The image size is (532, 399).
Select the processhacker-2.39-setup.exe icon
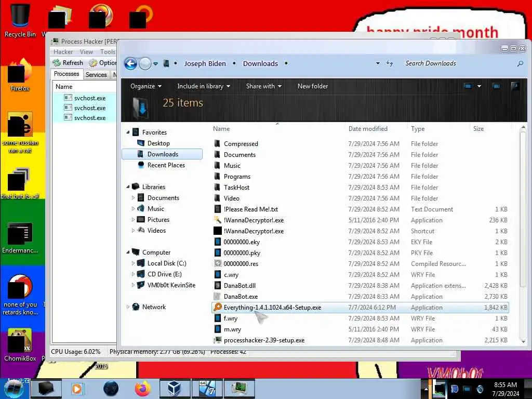(x=218, y=340)
